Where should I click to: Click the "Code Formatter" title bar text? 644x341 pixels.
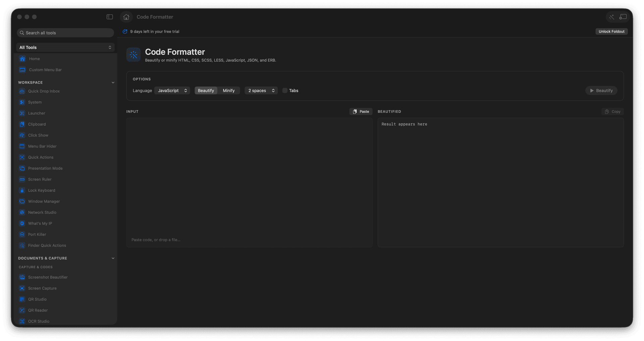155,17
